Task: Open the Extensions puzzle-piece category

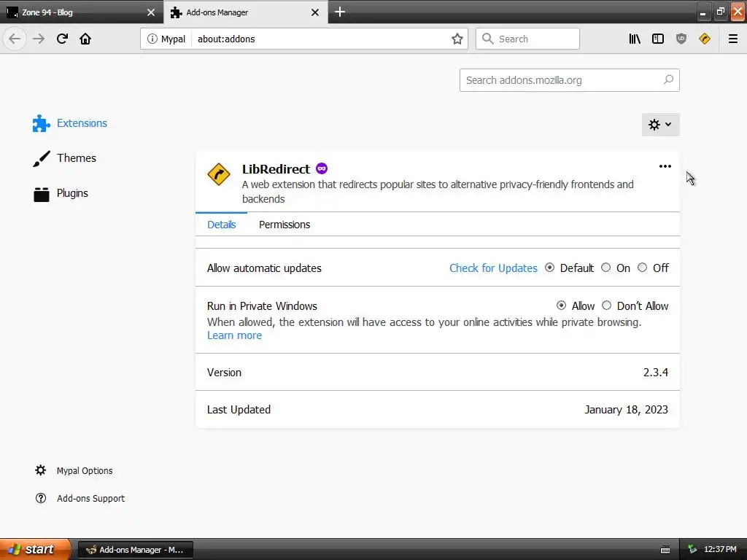Action: pyautogui.click(x=70, y=123)
